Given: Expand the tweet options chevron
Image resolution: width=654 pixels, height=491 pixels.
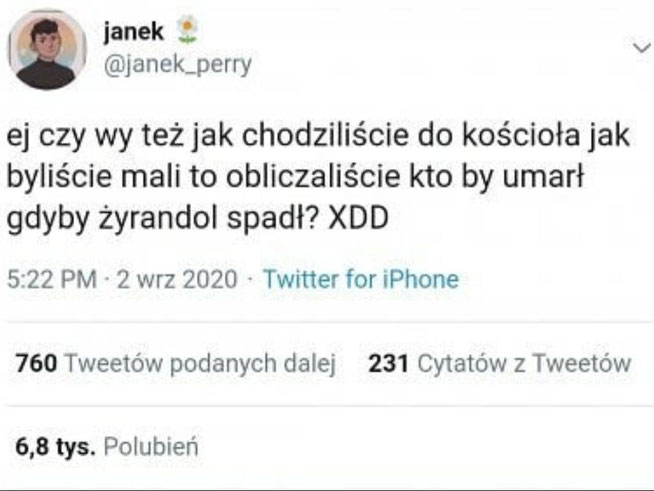Looking at the screenshot, I should (x=641, y=48).
